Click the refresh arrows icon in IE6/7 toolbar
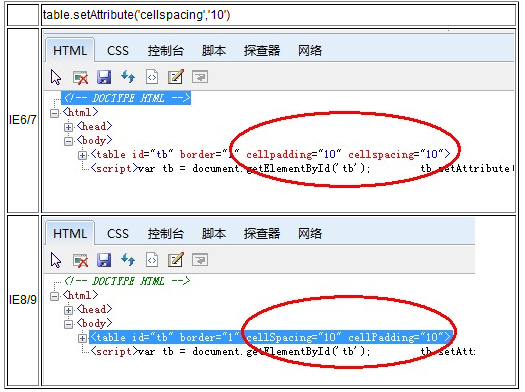Viewport: 525px width, 392px height. coord(128,77)
